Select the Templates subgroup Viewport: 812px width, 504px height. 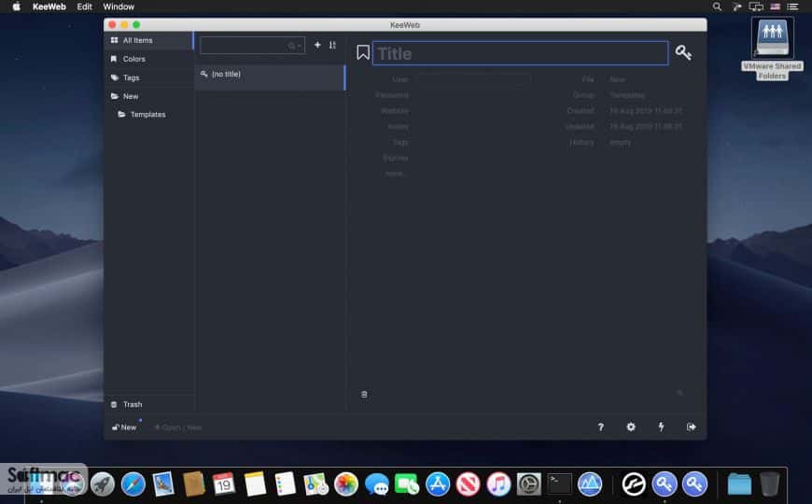[148, 115]
